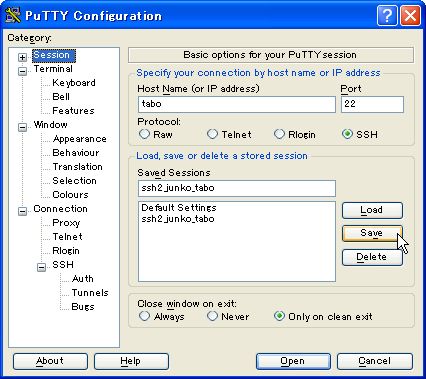Select the Raw protocol radio button
This screenshot has width=426, height=379.
tap(144, 134)
